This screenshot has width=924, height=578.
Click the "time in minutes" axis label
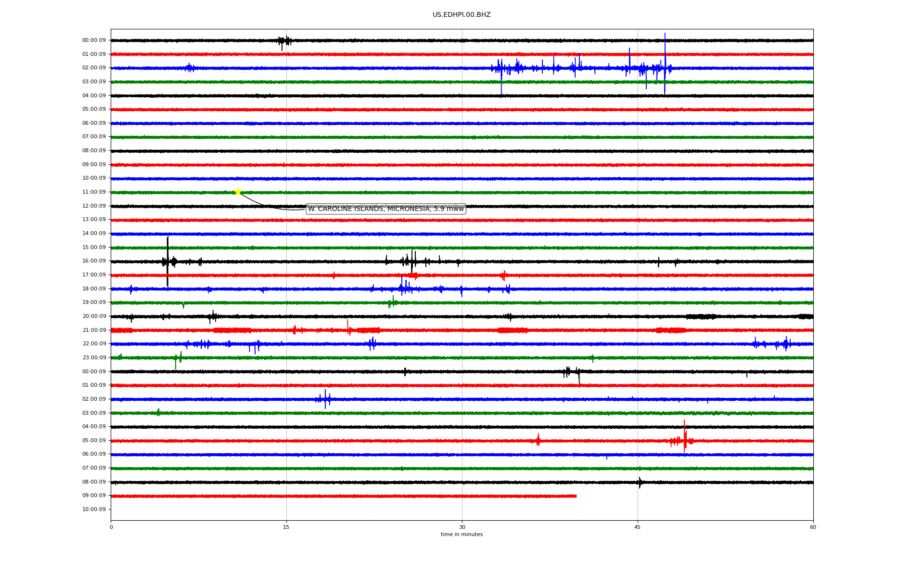(x=462, y=534)
